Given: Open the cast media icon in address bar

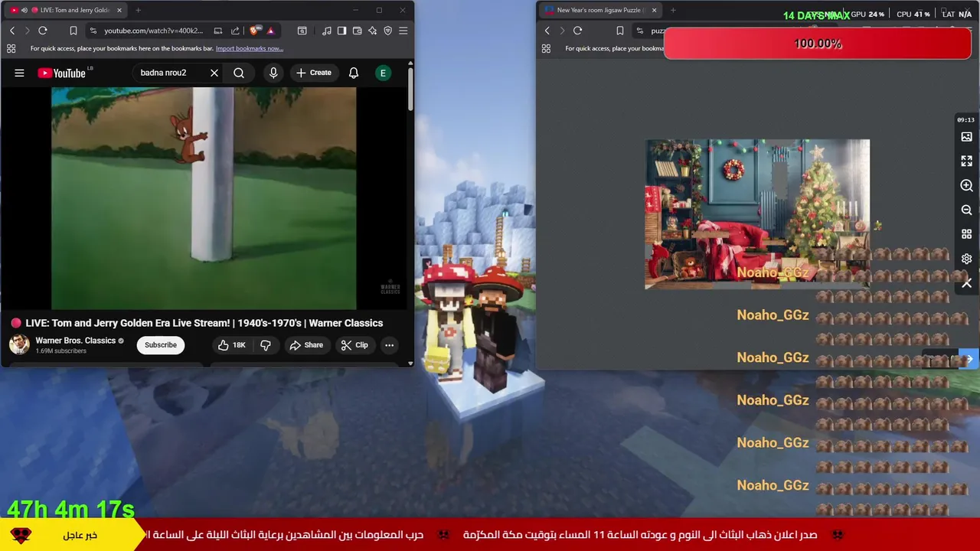Looking at the screenshot, I should point(218,31).
